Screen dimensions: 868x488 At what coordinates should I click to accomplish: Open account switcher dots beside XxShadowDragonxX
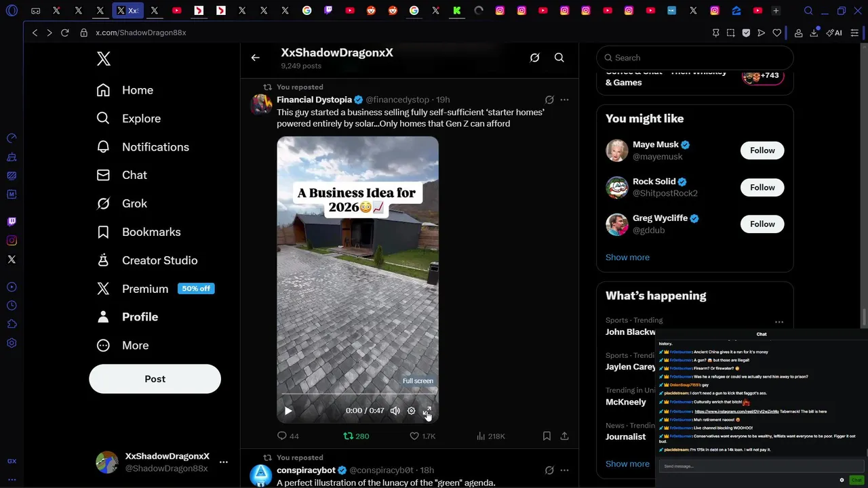(x=224, y=462)
